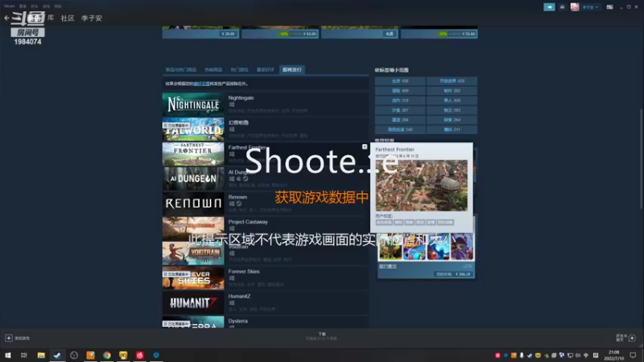Open the Windows notification center icon
The width and height of the screenshot is (644, 362).
(633, 355)
